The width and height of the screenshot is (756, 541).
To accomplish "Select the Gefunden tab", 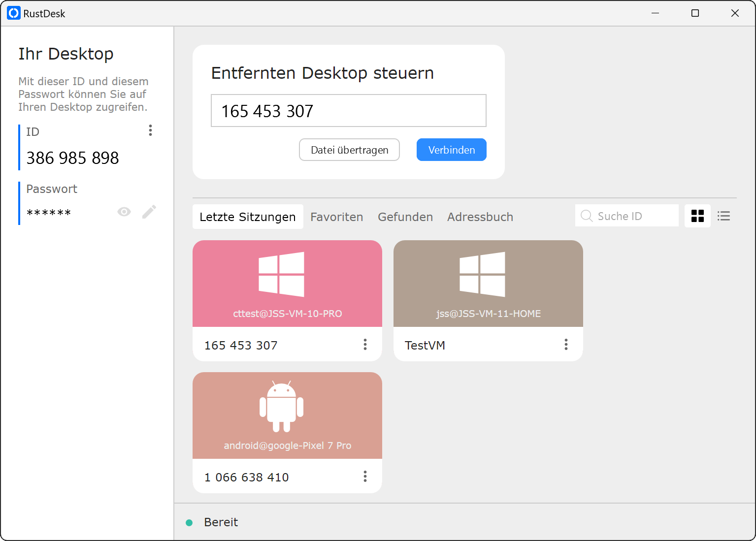I will point(405,217).
